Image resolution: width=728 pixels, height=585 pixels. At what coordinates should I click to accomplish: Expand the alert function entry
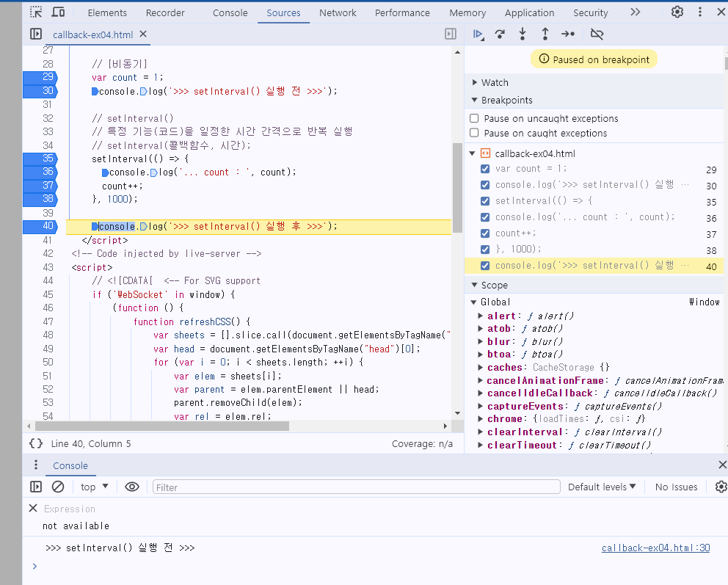tap(481, 316)
